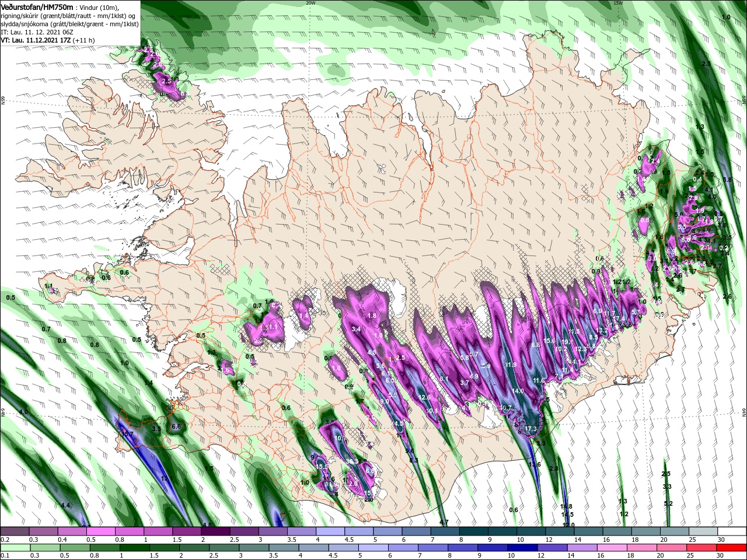747x560 pixels.
Task: Click the 12.0 value at the bottom edge
Action: click(x=568, y=525)
